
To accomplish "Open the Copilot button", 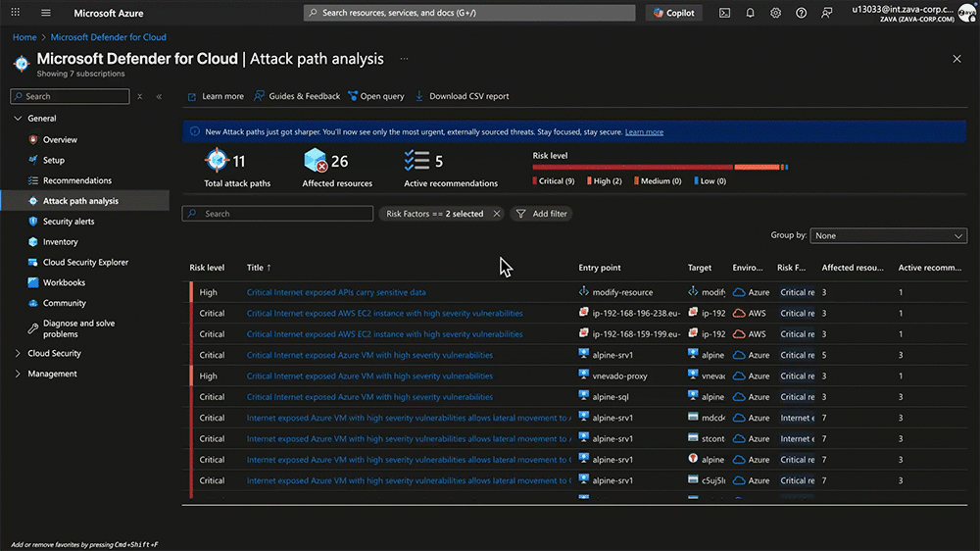I will (x=672, y=13).
